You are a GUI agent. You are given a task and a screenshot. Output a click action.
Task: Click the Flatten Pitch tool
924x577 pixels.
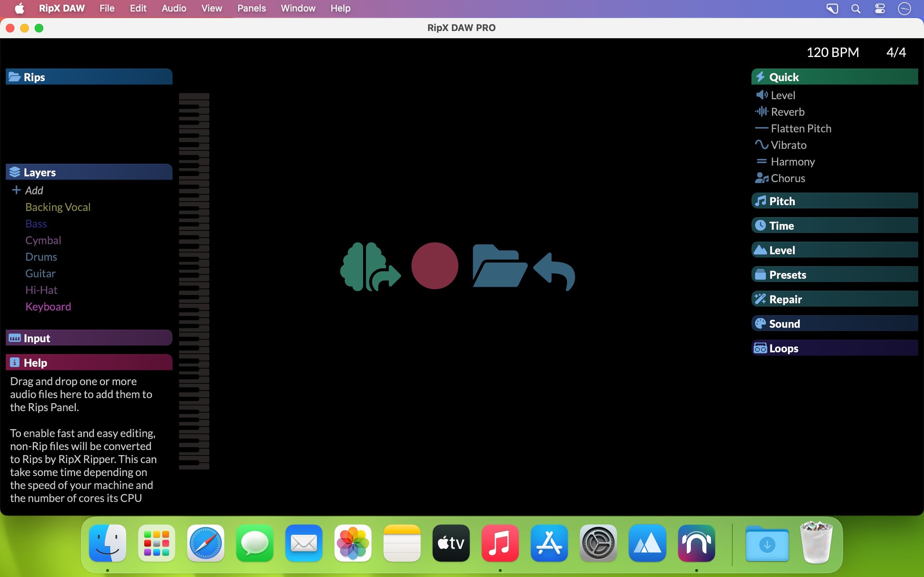(x=800, y=129)
